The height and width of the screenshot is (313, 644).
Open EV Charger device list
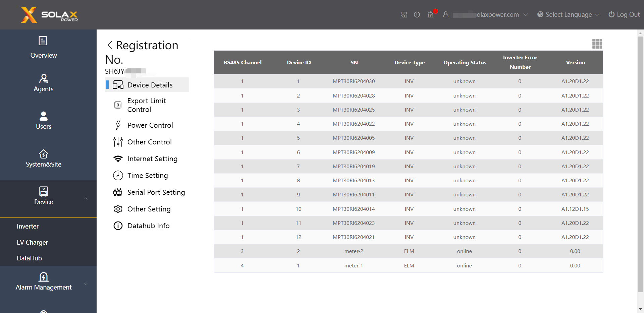(x=32, y=242)
